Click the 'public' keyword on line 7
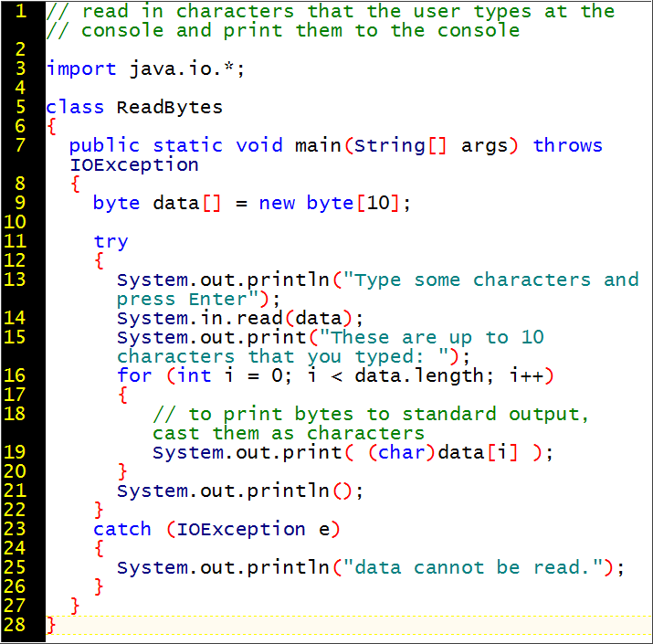This screenshot has width=653, height=644. (104, 146)
